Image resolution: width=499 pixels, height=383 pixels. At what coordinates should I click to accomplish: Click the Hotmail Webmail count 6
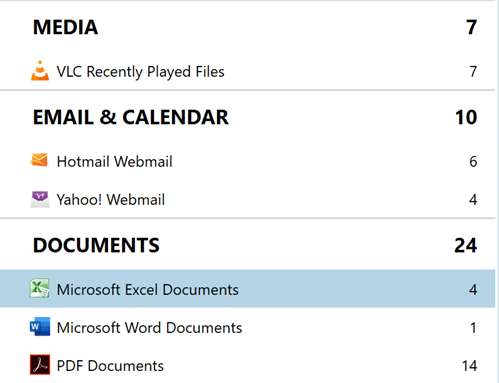click(473, 162)
